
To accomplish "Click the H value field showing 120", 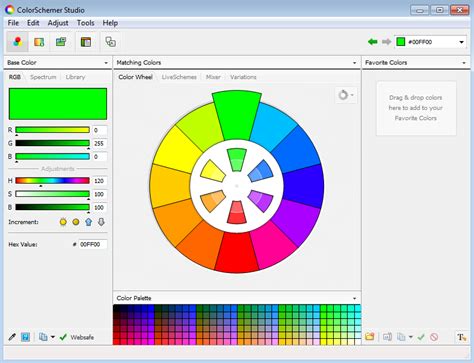I will click(x=99, y=181).
